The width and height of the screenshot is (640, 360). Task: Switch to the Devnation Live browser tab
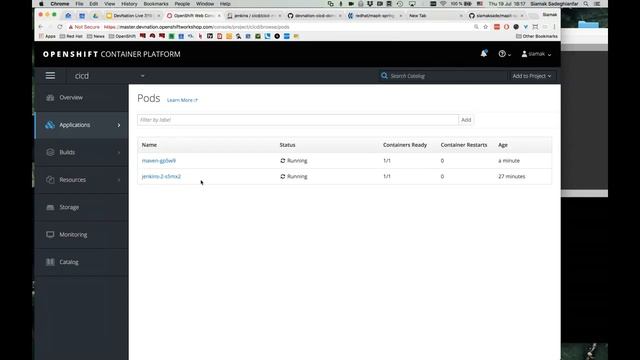133,16
